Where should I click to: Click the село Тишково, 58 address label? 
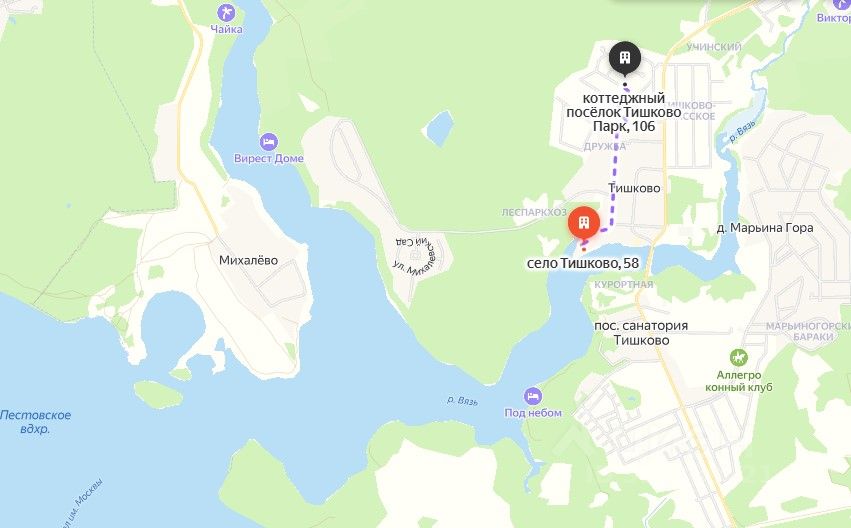pyautogui.click(x=583, y=263)
